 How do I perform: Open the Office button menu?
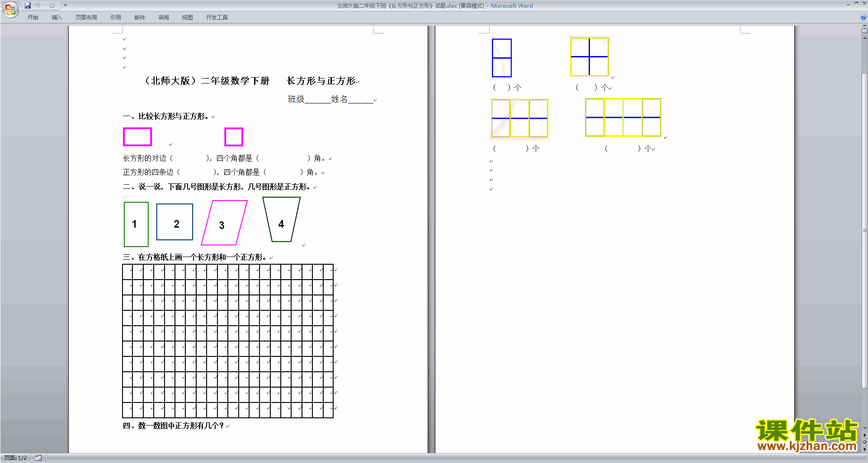(x=10, y=9)
